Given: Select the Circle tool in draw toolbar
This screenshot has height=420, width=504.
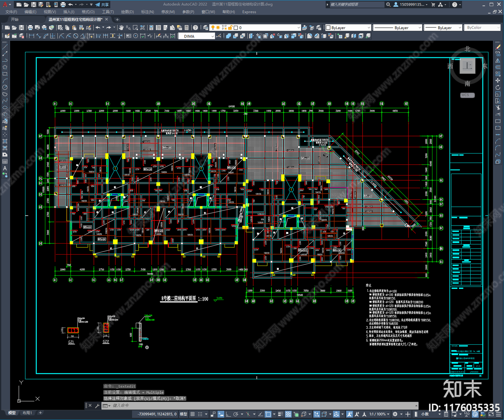Looking at the screenshot, I should coord(5,87).
